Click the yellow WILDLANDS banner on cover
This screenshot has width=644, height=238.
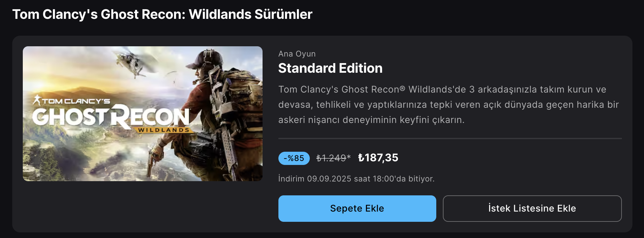163,130
